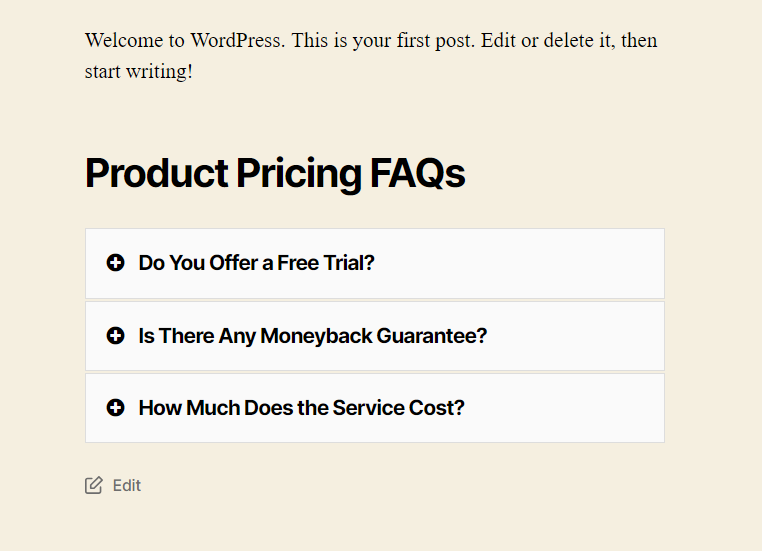Click the pencil edit icon below the FAQs
762x551 pixels.
click(94, 485)
